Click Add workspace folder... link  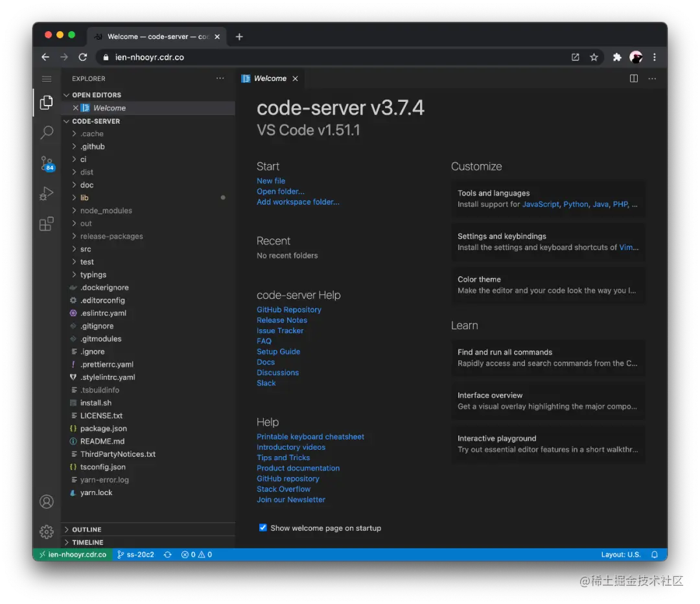297,202
